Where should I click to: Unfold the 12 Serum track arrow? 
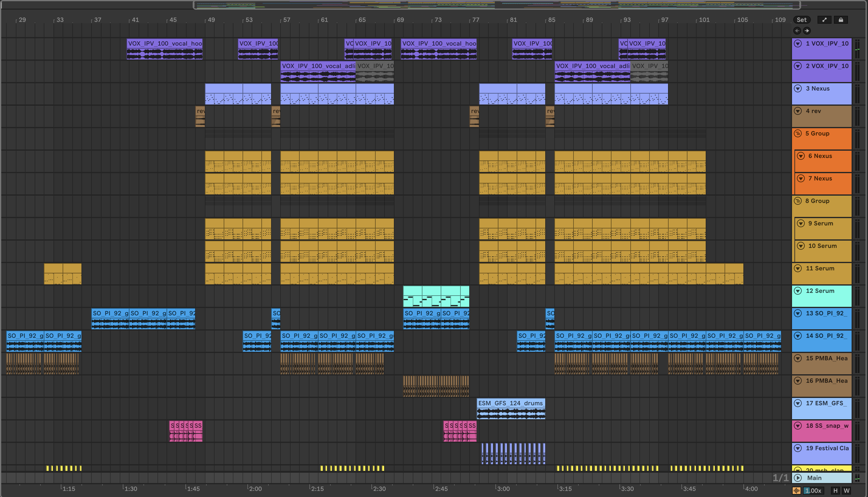(x=798, y=291)
